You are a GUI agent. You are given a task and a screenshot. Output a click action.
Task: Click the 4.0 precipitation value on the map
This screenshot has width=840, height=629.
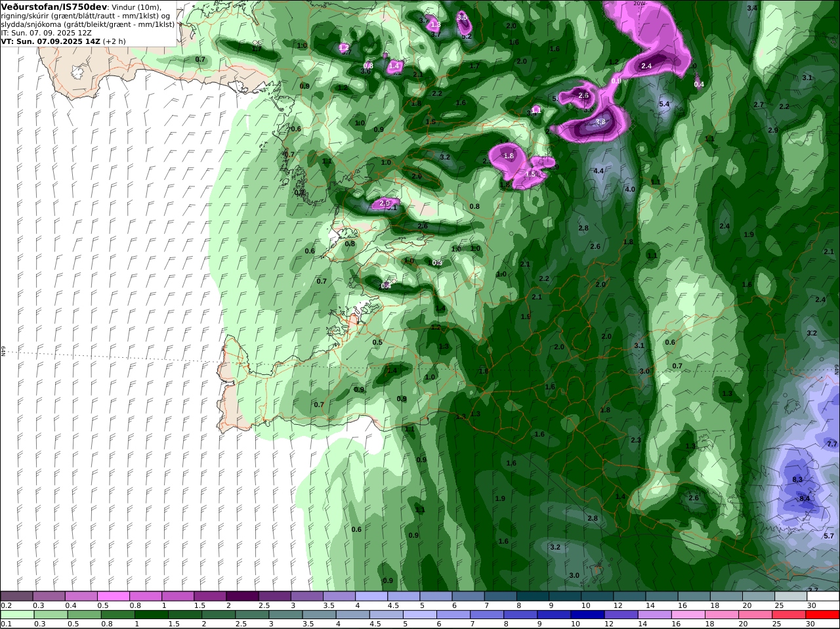click(630, 189)
